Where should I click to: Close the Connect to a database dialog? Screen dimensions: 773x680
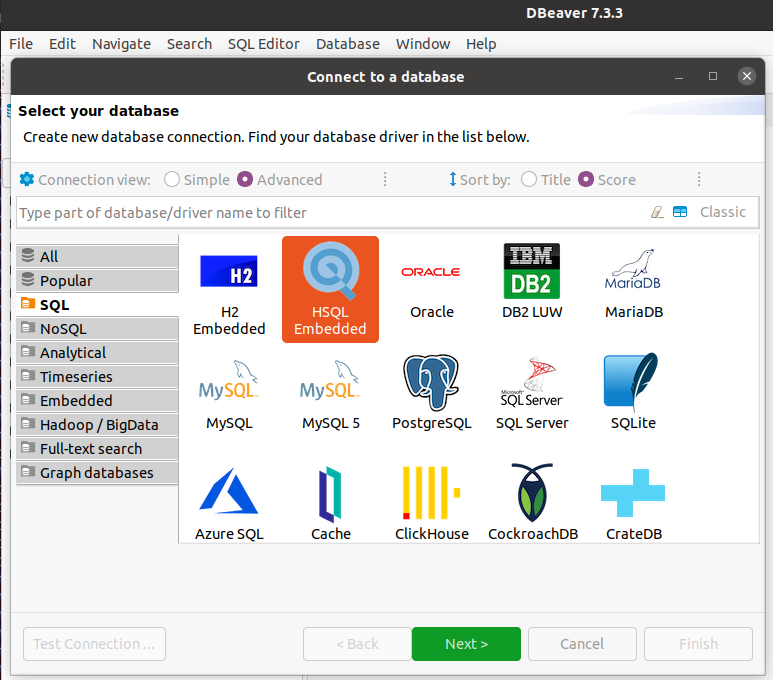click(746, 76)
